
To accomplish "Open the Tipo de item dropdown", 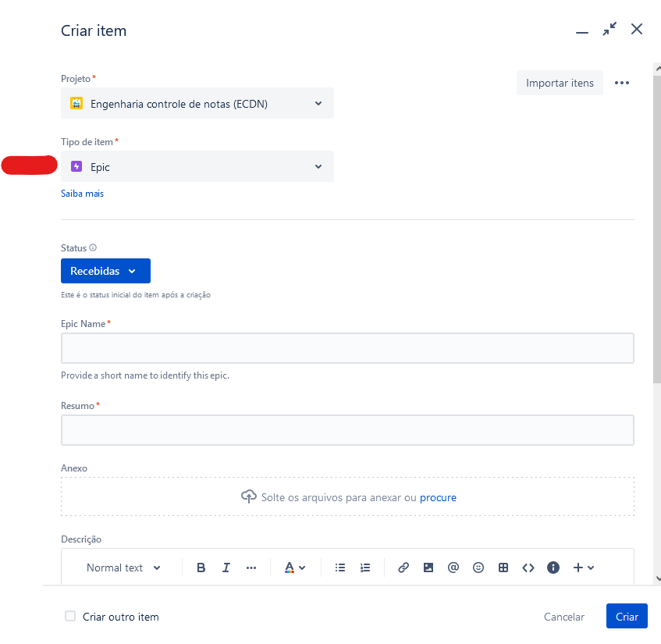I will (x=197, y=166).
